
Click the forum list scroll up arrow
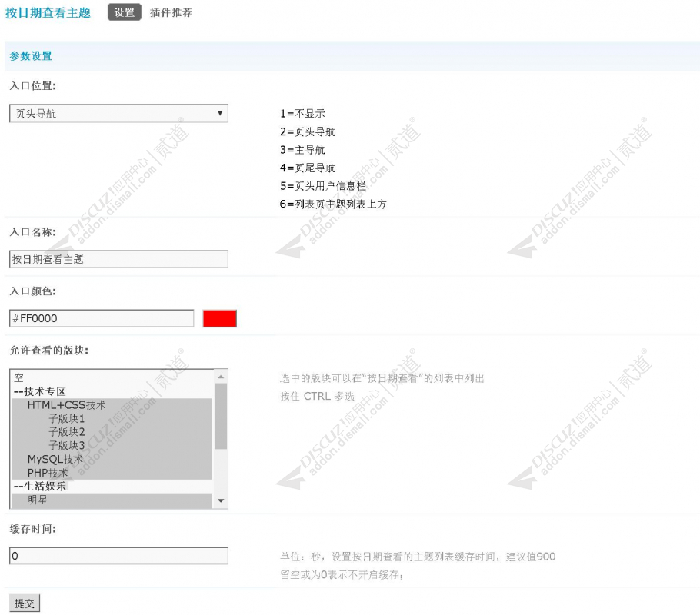(221, 377)
